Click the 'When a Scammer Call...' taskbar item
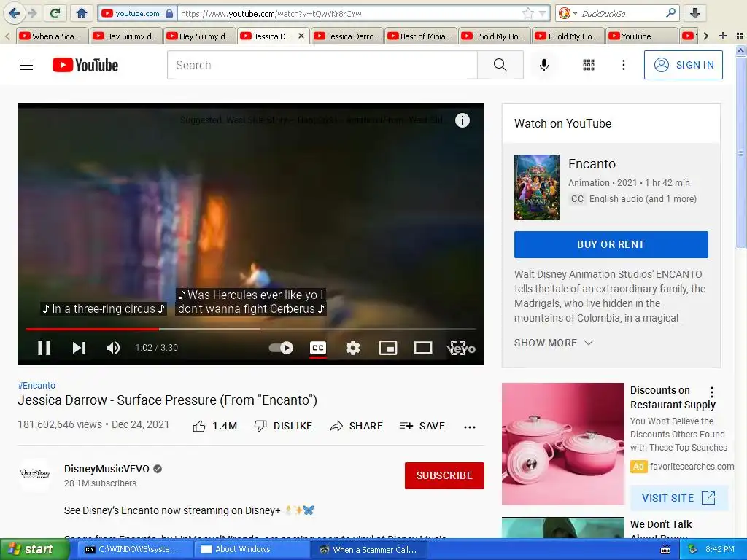This screenshot has width=747, height=560. [368, 549]
